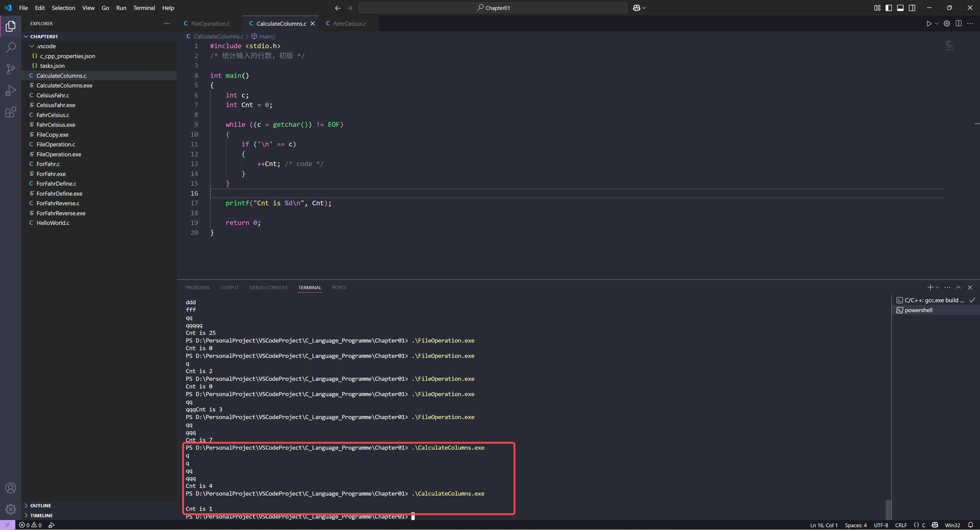The width and height of the screenshot is (980, 530).
Task: Open the new terminal launch profile dropdown
Action: (937, 287)
